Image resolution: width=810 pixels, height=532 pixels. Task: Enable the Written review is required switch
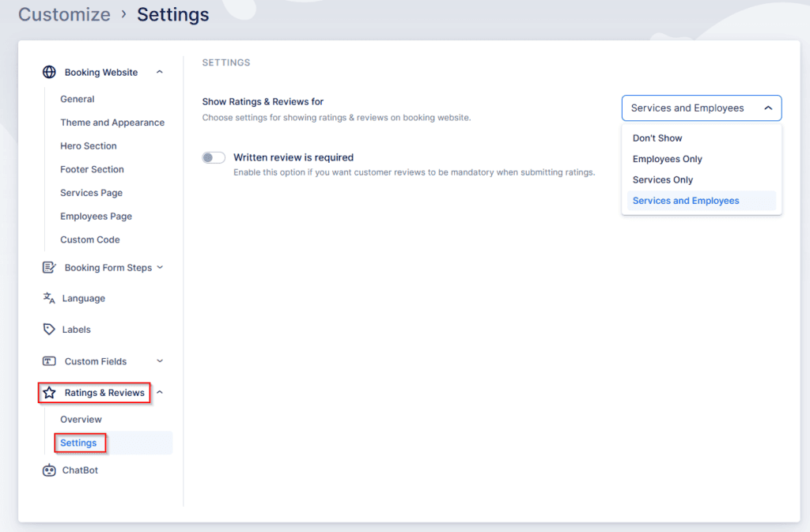(x=214, y=157)
